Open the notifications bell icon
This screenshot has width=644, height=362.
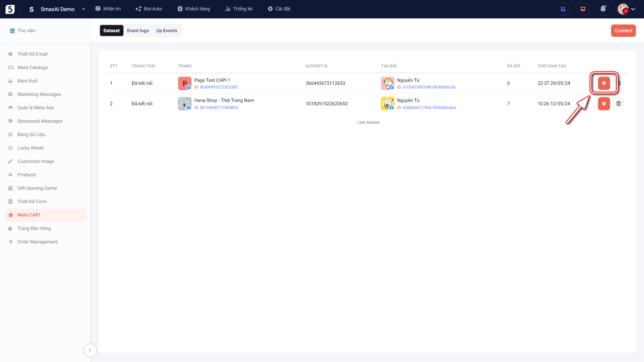click(603, 9)
